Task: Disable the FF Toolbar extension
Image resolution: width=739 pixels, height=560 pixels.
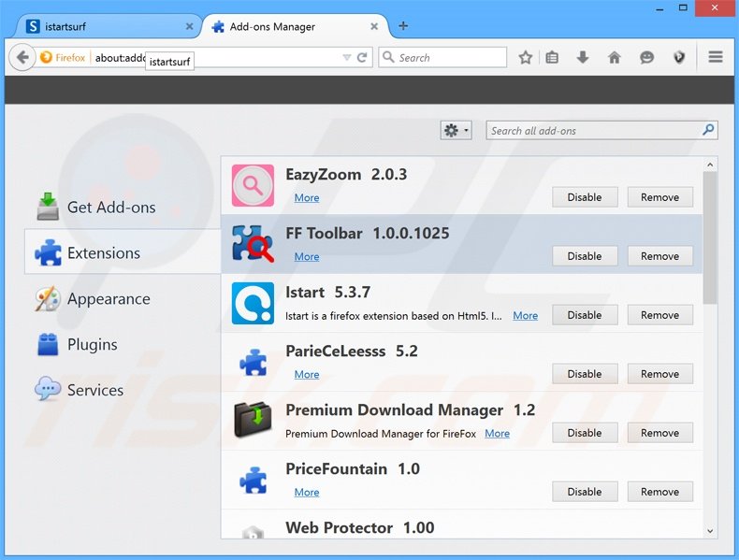Action: click(x=585, y=256)
